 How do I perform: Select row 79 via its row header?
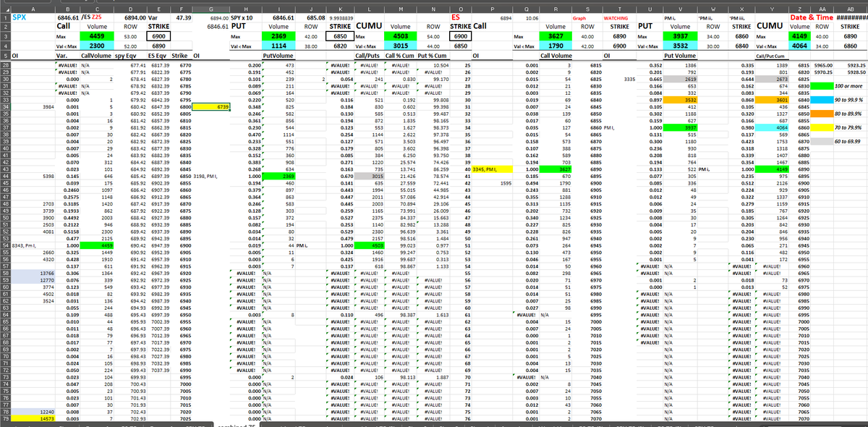(x=4, y=419)
